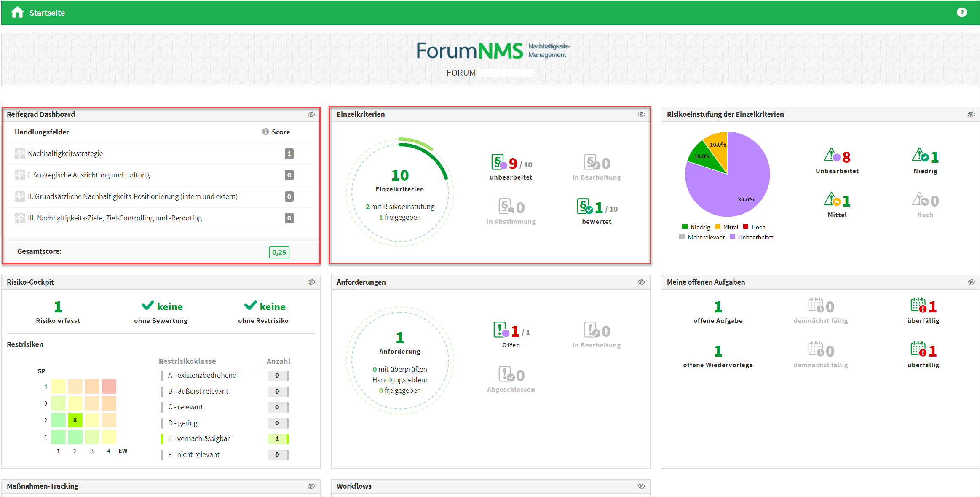Open the Nachhaltigkeitsstrategie Handlungsfeld row
The width and height of the screenshot is (980, 497).
coord(65,153)
